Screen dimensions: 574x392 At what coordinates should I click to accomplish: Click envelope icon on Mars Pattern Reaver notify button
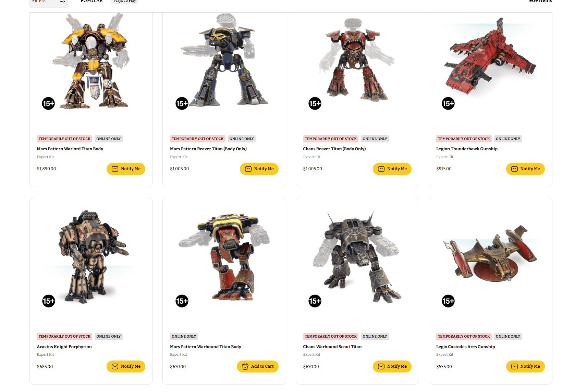click(248, 169)
